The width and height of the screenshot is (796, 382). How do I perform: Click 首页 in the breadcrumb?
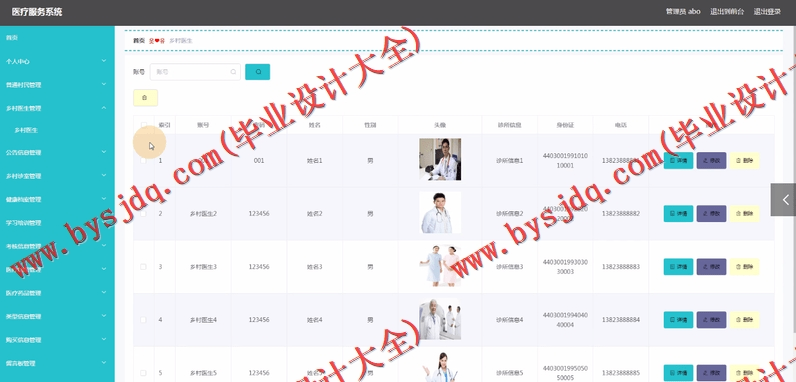click(x=139, y=41)
